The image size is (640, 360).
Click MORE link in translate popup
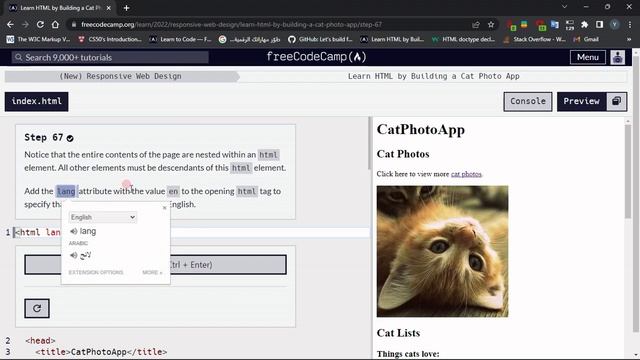[x=152, y=272]
